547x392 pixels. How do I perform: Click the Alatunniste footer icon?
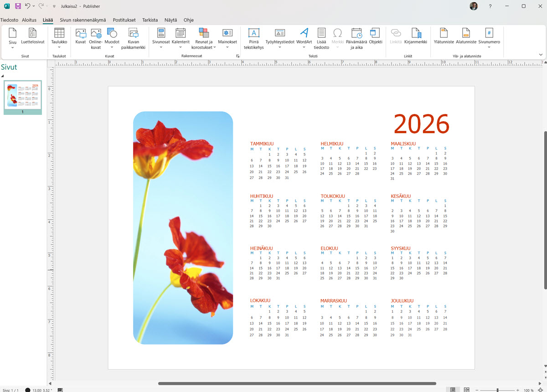[x=466, y=36]
